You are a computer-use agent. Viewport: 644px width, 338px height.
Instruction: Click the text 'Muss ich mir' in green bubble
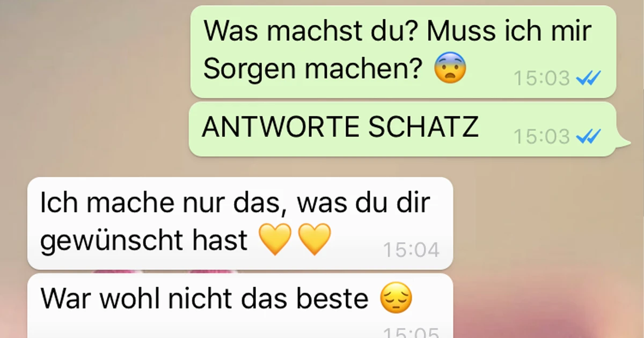pos(509,32)
